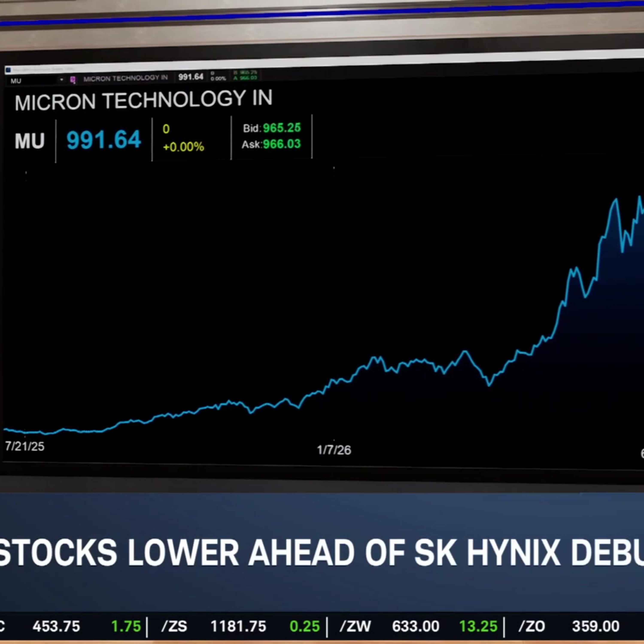Select the large MU ticker label
The height and width of the screenshot is (644, 644).
click(x=30, y=141)
